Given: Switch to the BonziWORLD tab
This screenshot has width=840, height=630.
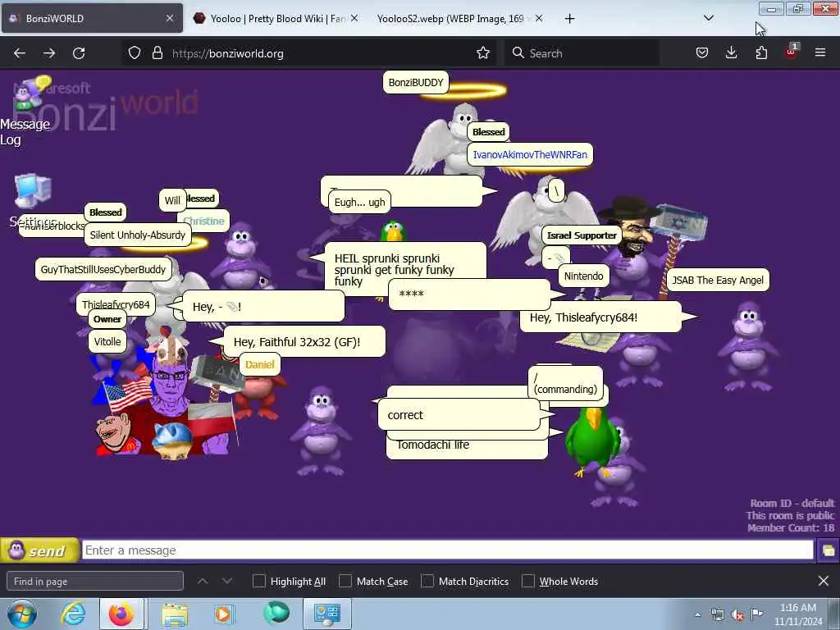Looking at the screenshot, I should (x=92, y=18).
